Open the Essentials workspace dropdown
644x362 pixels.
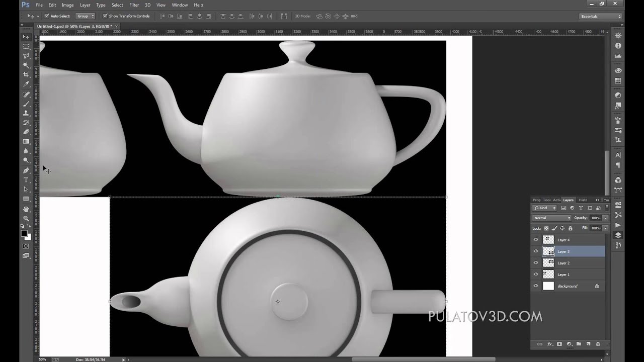tap(601, 17)
